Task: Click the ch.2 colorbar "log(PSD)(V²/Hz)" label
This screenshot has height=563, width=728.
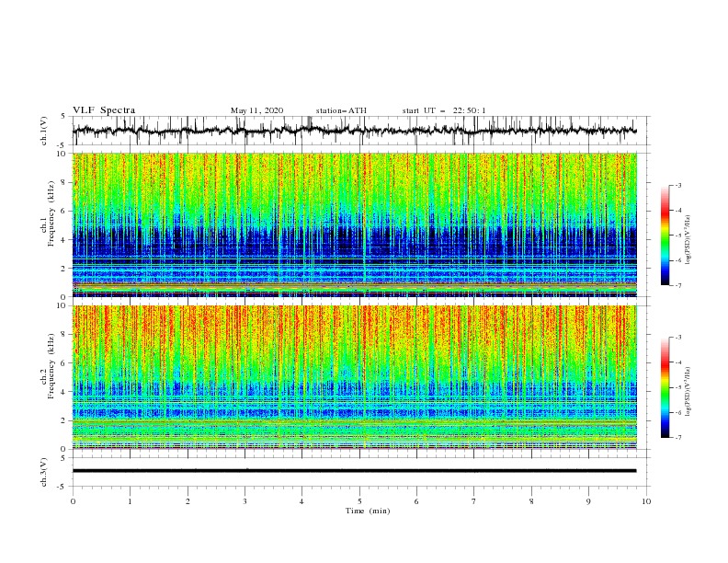Action: click(688, 391)
